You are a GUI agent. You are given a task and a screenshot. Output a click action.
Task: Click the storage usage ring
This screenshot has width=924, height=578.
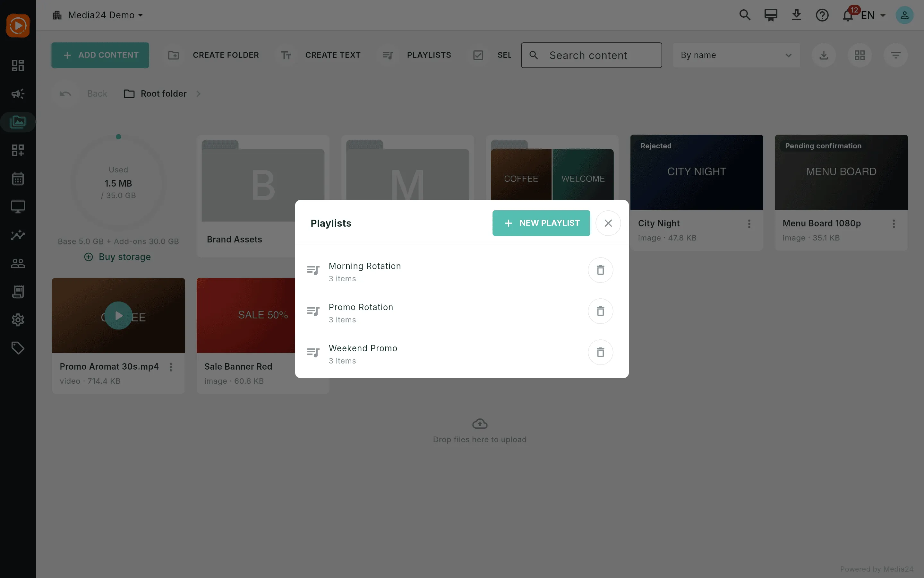[x=118, y=183]
